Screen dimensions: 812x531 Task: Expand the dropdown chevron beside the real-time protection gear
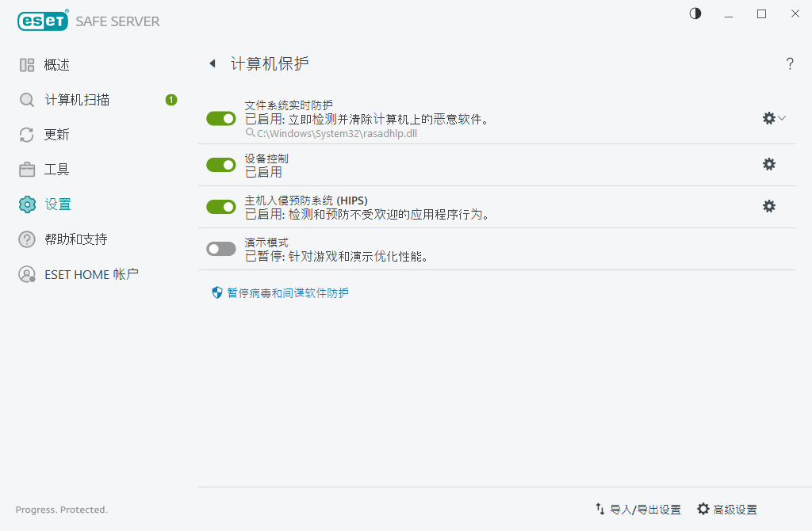tap(781, 117)
